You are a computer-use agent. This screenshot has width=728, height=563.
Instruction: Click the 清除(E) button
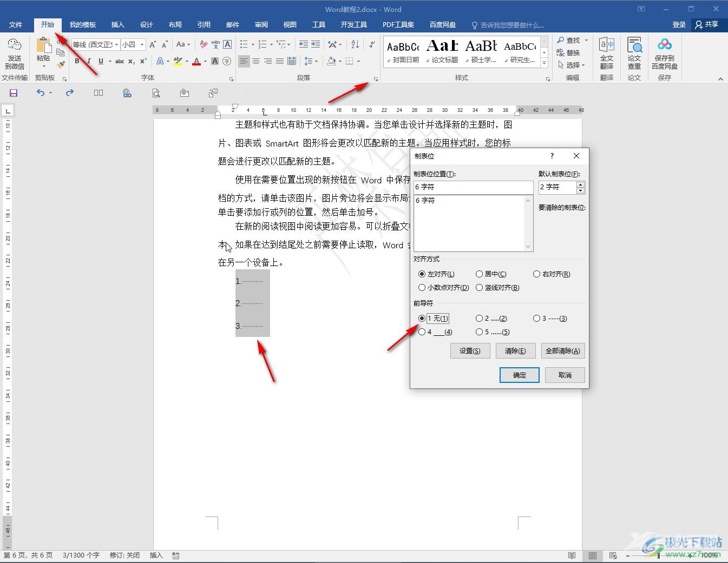click(x=515, y=351)
